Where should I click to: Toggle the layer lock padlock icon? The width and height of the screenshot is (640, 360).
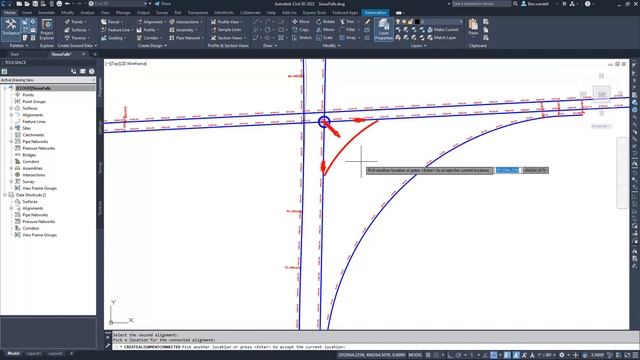tap(411, 22)
